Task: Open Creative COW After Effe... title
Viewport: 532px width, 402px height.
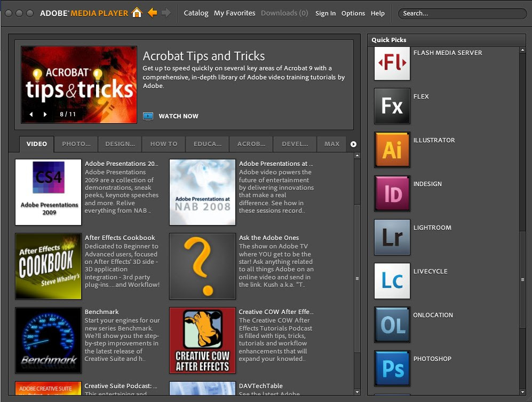Action: [276, 312]
